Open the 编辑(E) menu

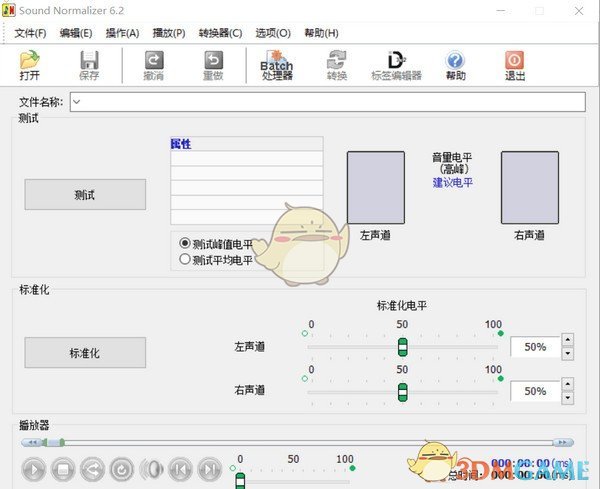(x=76, y=33)
